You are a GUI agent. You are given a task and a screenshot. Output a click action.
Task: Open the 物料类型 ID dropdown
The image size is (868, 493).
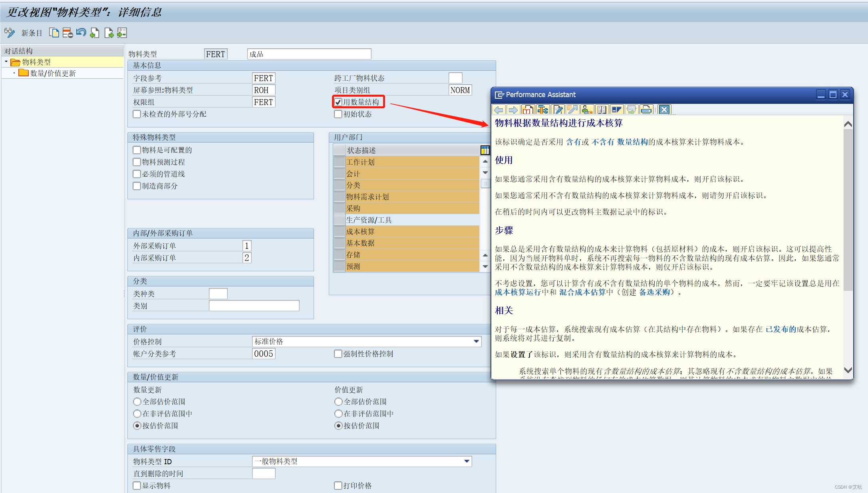click(x=467, y=461)
